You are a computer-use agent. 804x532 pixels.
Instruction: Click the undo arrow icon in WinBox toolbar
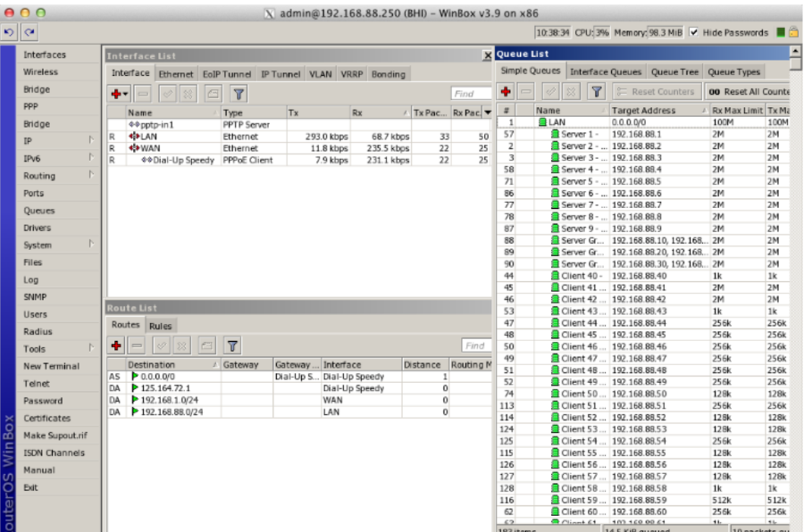9,32
